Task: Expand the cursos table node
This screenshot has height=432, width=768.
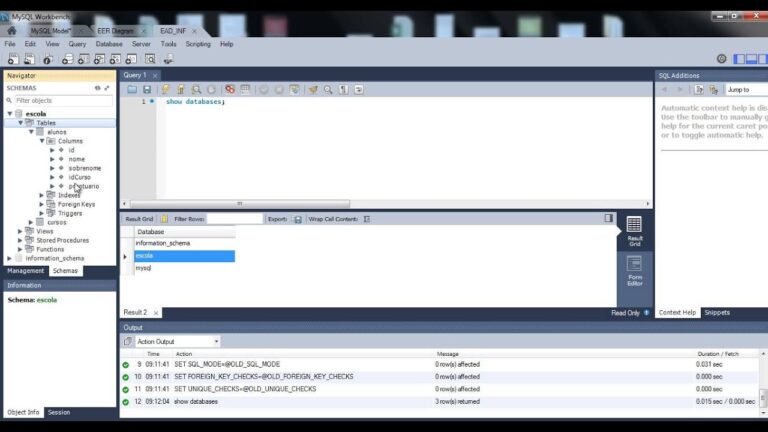Action: [31, 222]
